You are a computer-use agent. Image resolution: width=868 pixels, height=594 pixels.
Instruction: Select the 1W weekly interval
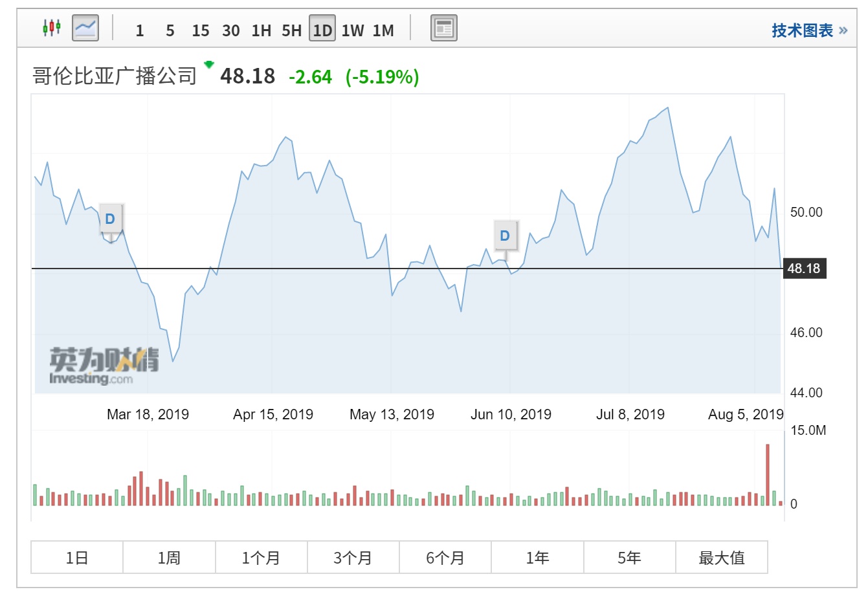353,30
